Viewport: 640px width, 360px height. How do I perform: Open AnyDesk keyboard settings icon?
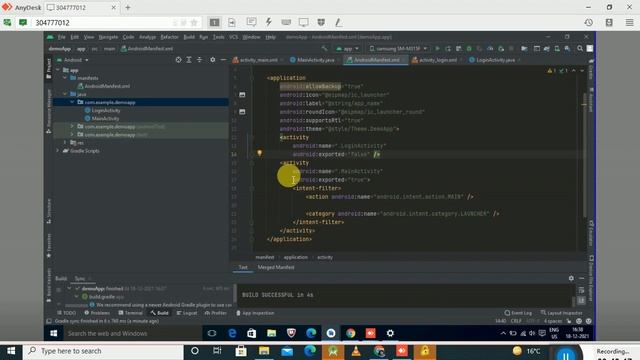(x=286, y=22)
